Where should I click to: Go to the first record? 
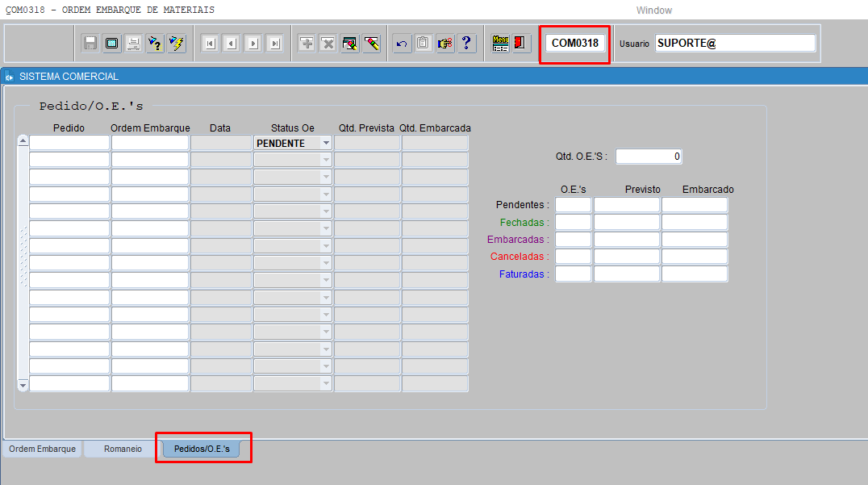click(210, 44)
